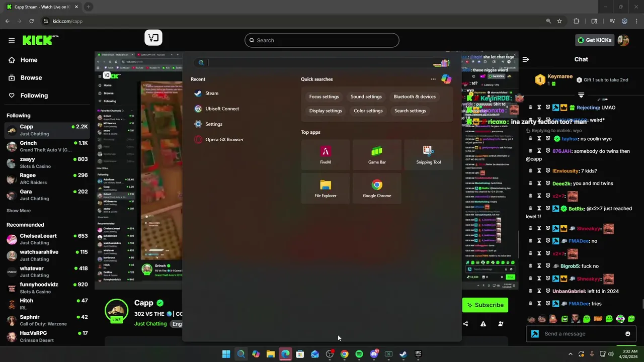Viewport: 644px width, 362px height.
Task: Open the user profile avatar menu
Action: (x=623, y=40)
